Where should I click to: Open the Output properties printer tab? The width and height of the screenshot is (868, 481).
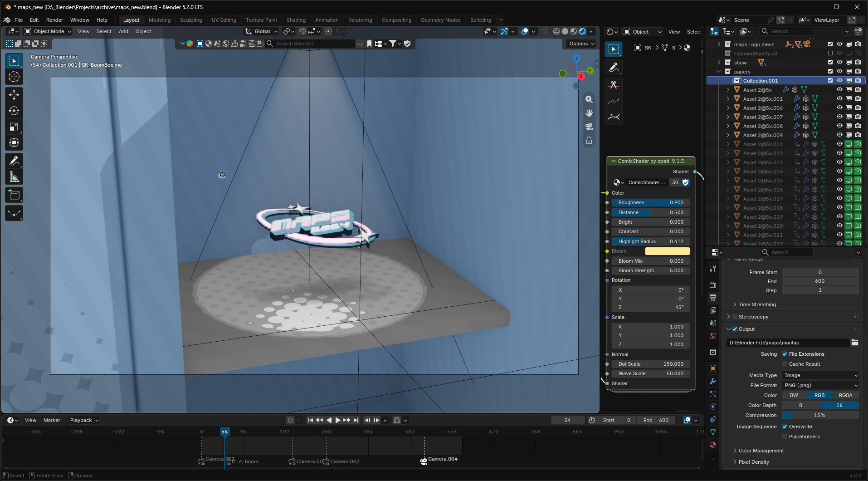(x=713, y=298)
